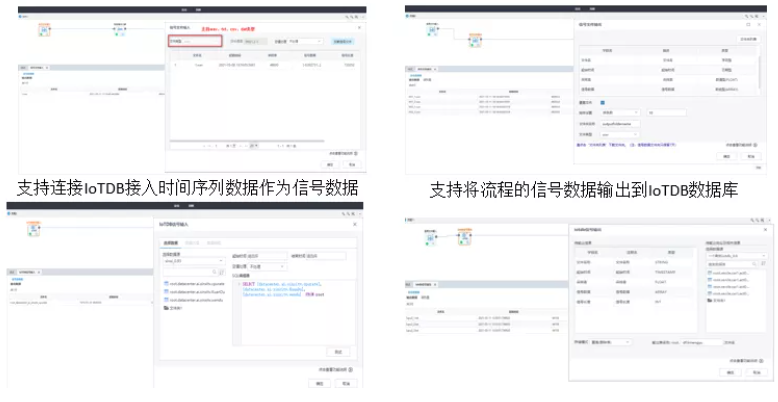The height and width of the screenshot is (402, 778).
Task: Click cancel button in IoTDB input dialog
Action: pos(346,384)
